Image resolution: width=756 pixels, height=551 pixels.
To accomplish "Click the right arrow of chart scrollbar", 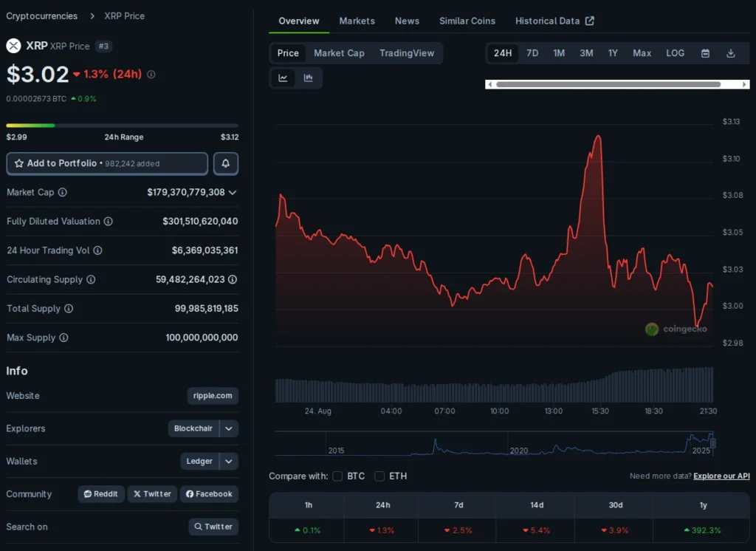I will point(744,84).
